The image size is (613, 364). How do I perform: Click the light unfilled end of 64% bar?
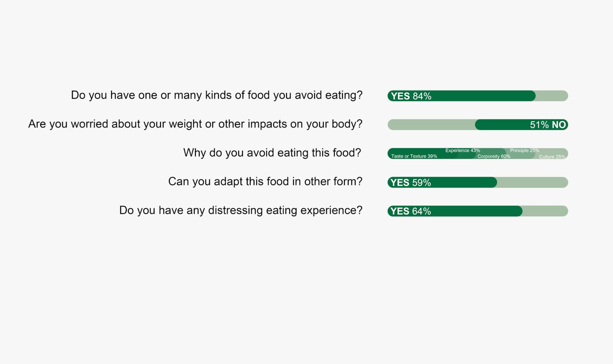click(x=546, y=211)
